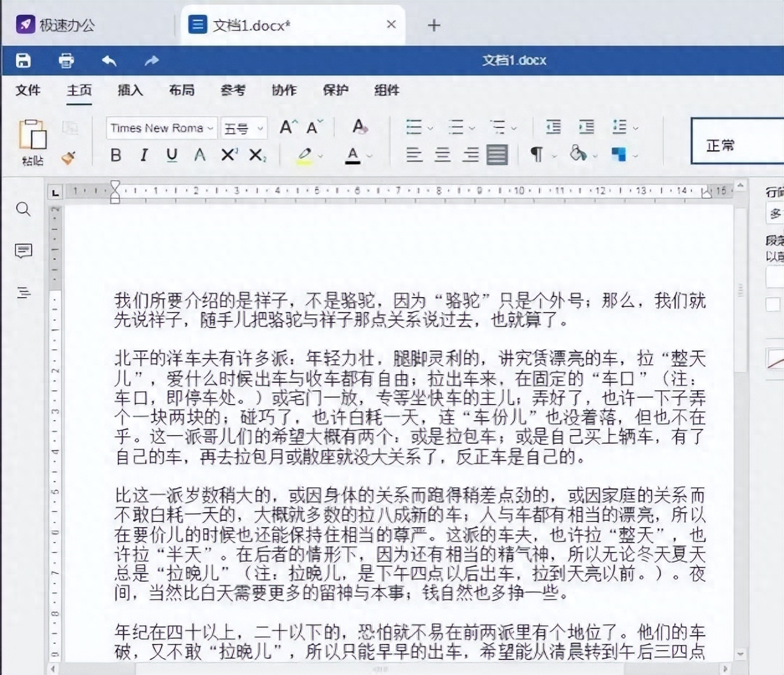
Task: Click the vertical scrollbar down arrow
Action: point(740,654)
